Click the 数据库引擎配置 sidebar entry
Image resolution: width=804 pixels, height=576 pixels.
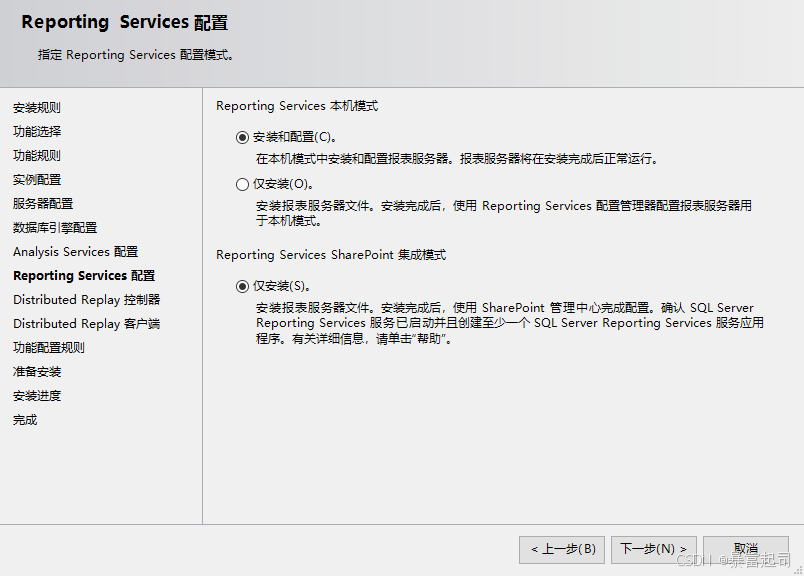[55, 228]
